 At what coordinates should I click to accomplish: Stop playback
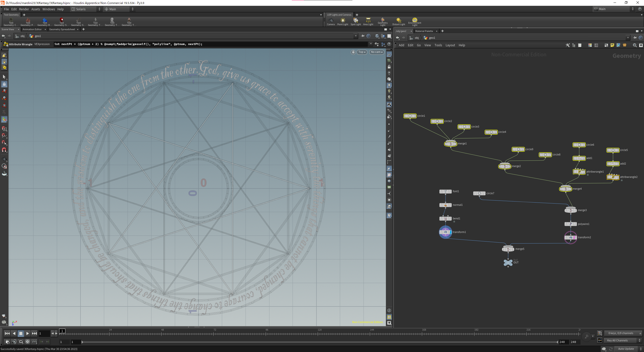click(21, 333)
